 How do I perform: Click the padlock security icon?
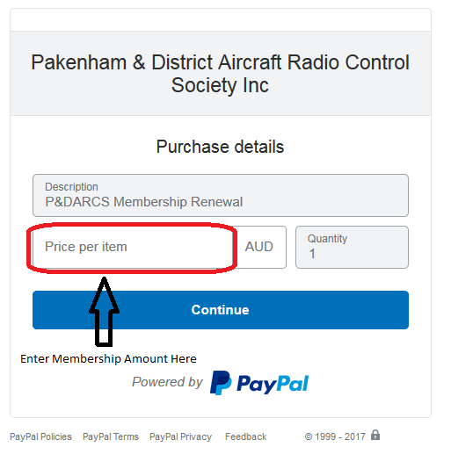pyautogui.click(x=375, y=435)
